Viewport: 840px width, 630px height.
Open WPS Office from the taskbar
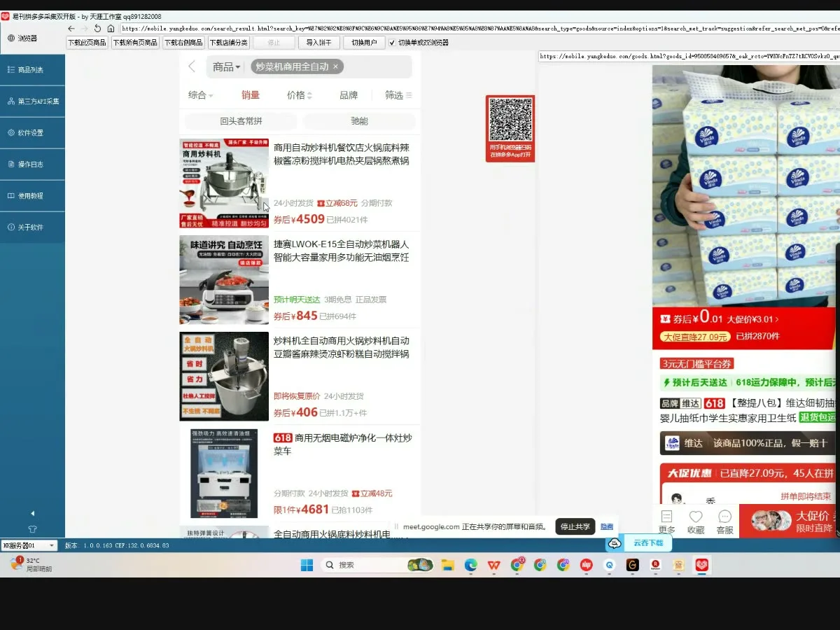pos(493,564)
